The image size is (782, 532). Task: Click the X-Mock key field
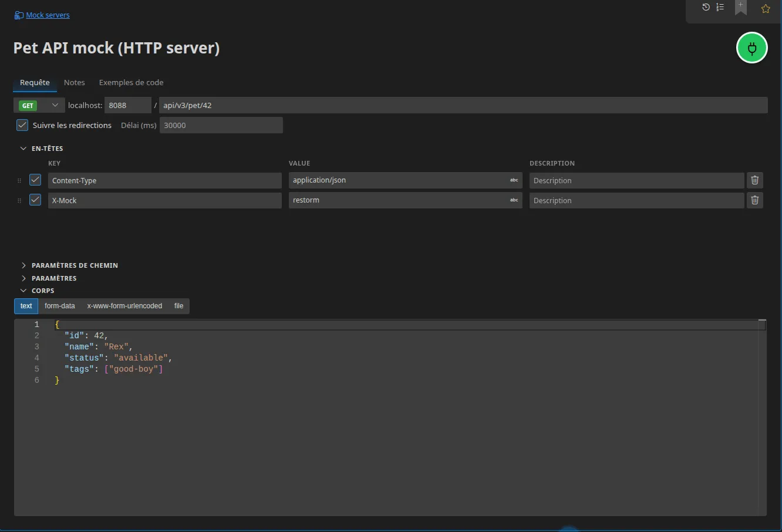(165, 200)
